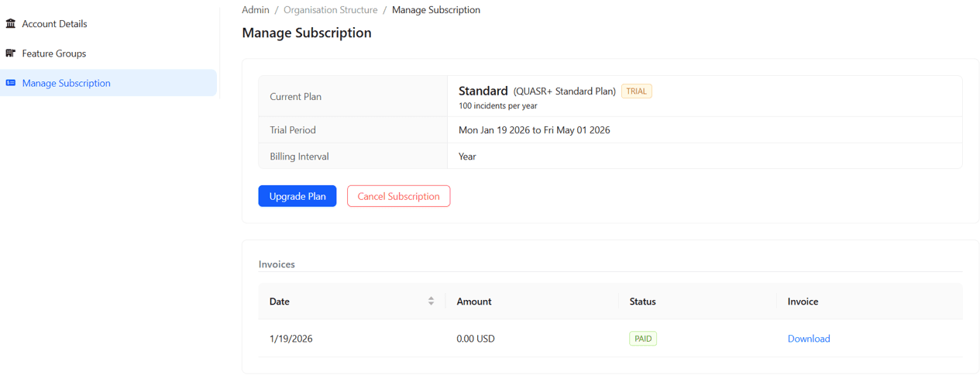980x386 pixels.
Task: Click the Account Details bank icon
Action: pos(11,24)
